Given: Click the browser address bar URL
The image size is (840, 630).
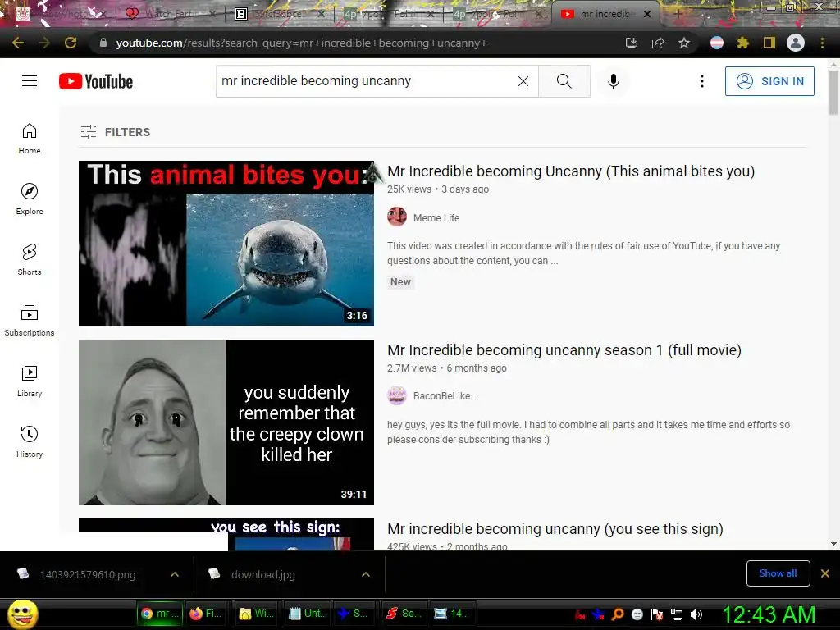Looking at the screenshot, I should 301,43.
